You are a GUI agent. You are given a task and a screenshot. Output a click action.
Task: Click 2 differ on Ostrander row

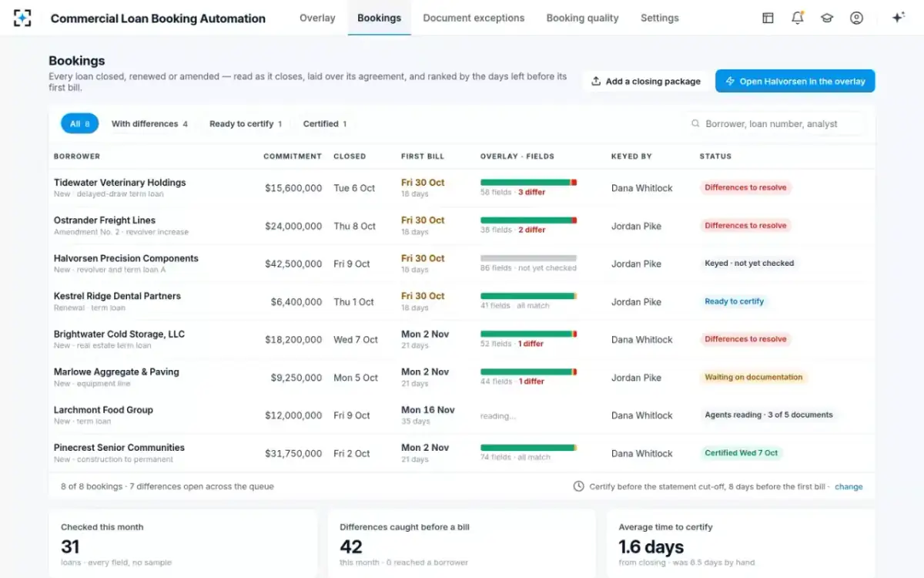(531, 230)
